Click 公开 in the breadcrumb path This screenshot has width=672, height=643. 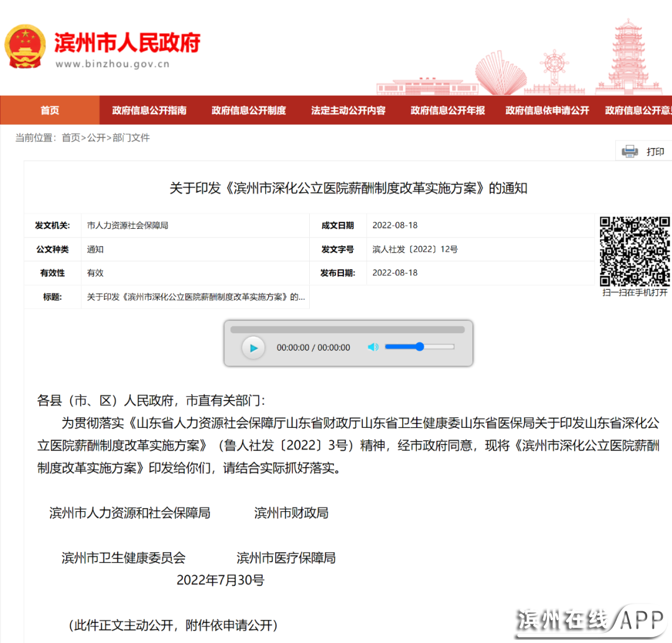tap(96, 137)
